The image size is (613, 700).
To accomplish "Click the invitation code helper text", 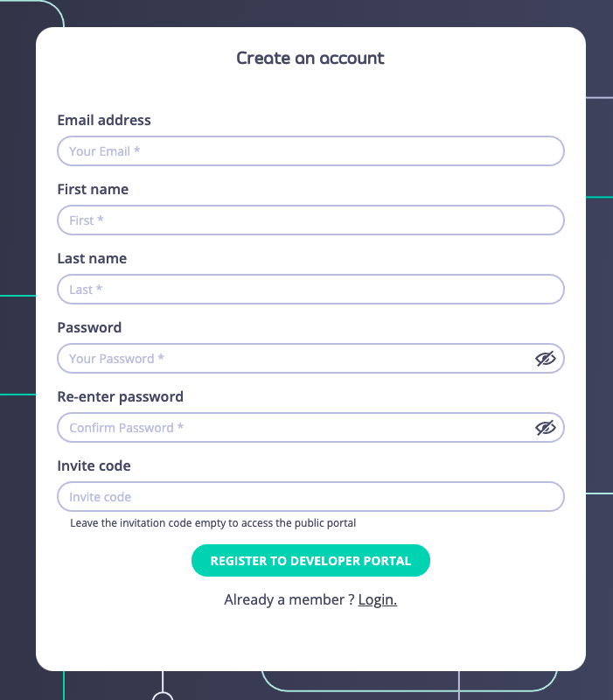I will [x=212, y=522].
